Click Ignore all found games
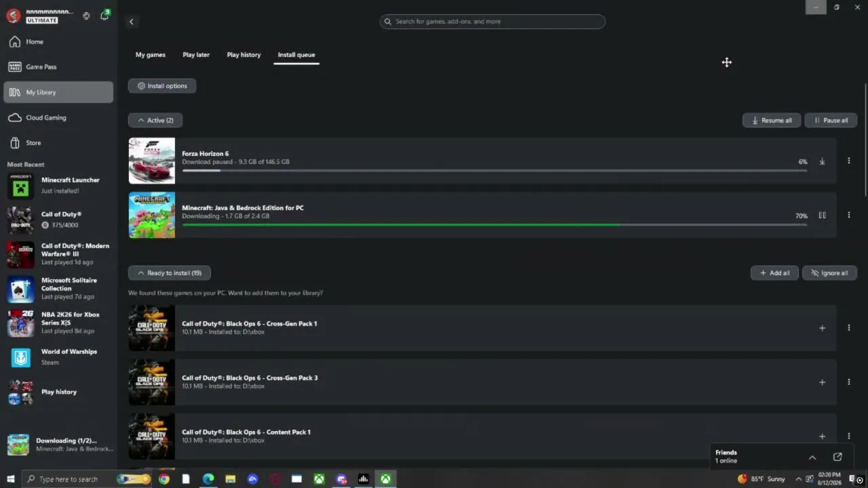The image size is (868, 488). pos(829,273)
